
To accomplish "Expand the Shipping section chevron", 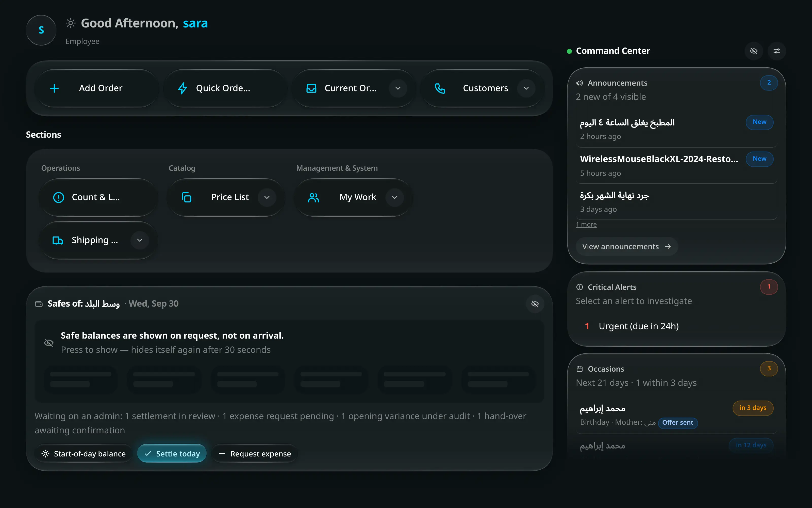I will click(140, 240).
